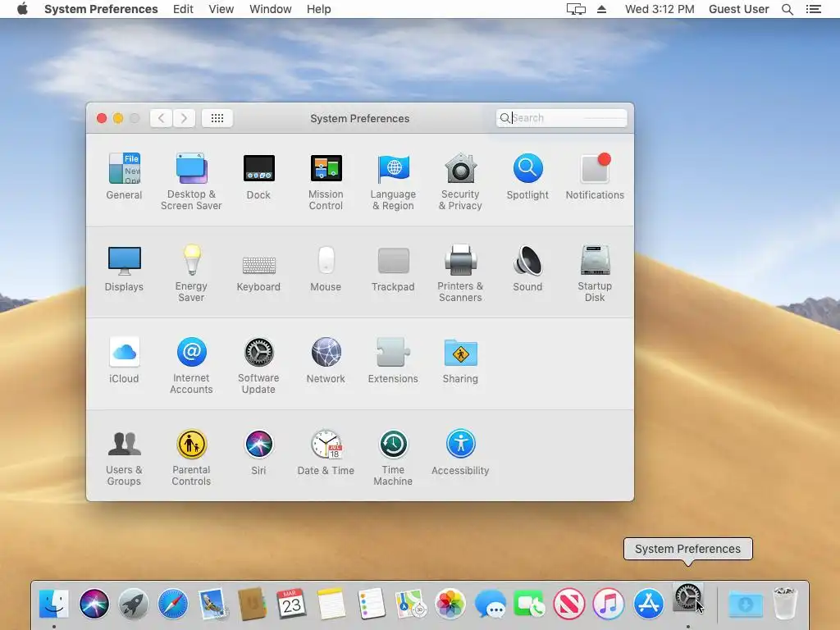Launch Finder from the Dock
The width and height of the screenshot is (840, 630).
click(x=54, y=604)
